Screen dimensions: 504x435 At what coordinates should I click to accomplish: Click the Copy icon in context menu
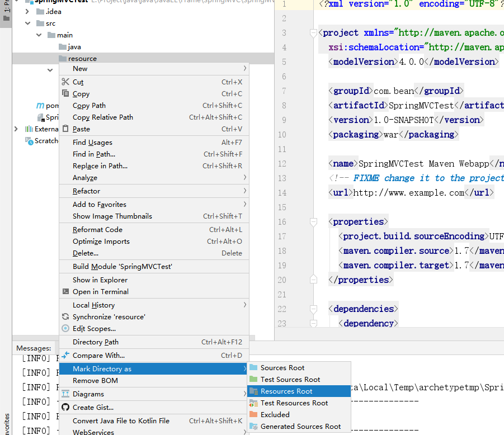(65, 93)
